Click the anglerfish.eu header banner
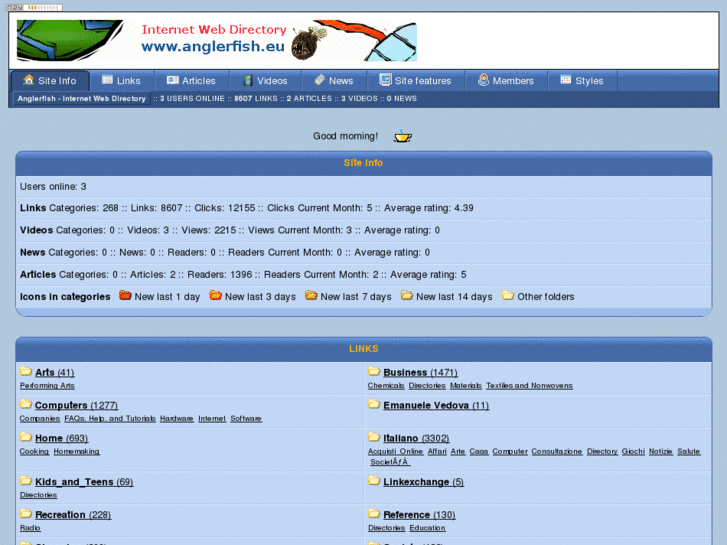Image resolution: width=727 pixels, height=545 pixels. pos(217,40)
